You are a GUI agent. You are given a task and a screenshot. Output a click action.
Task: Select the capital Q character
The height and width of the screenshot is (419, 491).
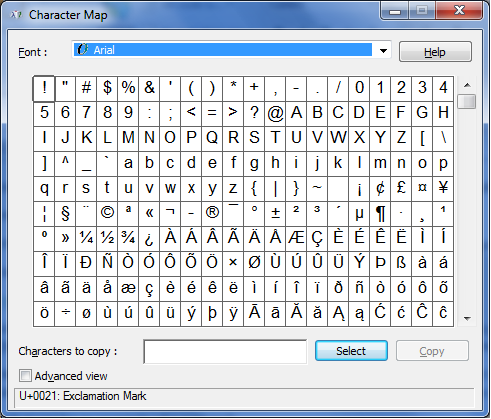(212, 139)
